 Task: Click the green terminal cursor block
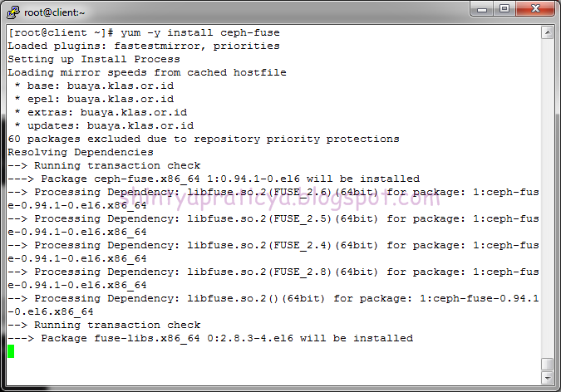(x=11, y=351)
